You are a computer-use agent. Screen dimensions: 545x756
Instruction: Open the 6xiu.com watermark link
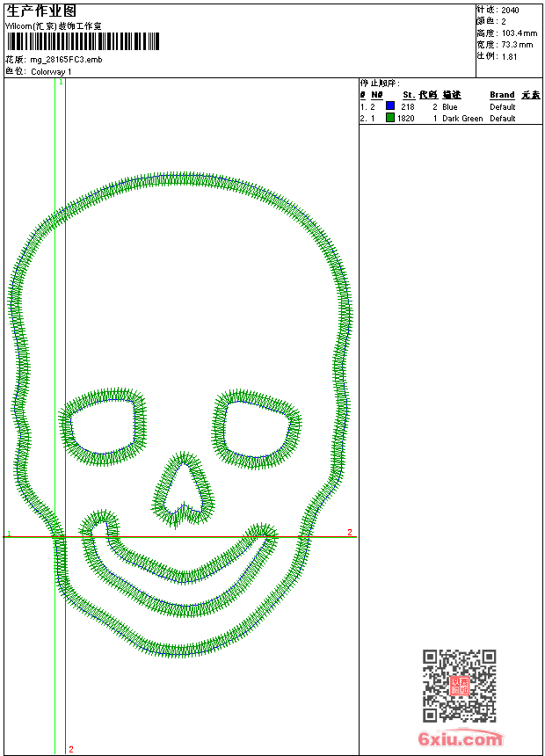click(460, 739)
